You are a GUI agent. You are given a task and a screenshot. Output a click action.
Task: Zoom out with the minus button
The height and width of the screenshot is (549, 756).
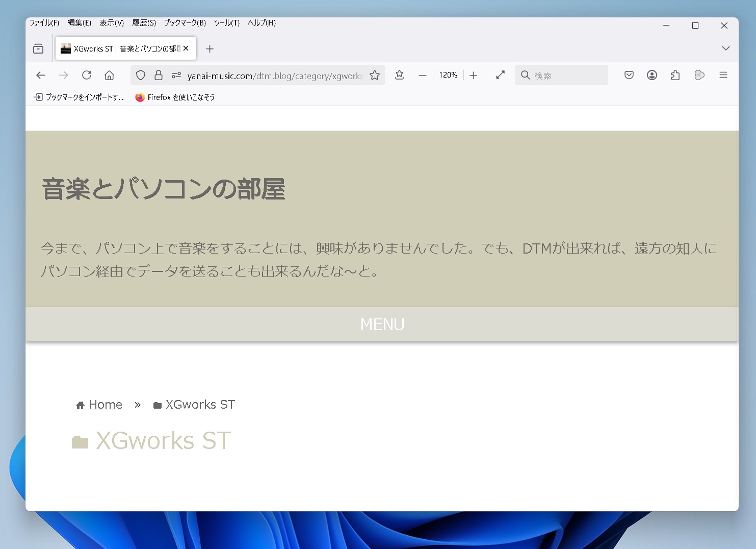[x=422, y=76]
